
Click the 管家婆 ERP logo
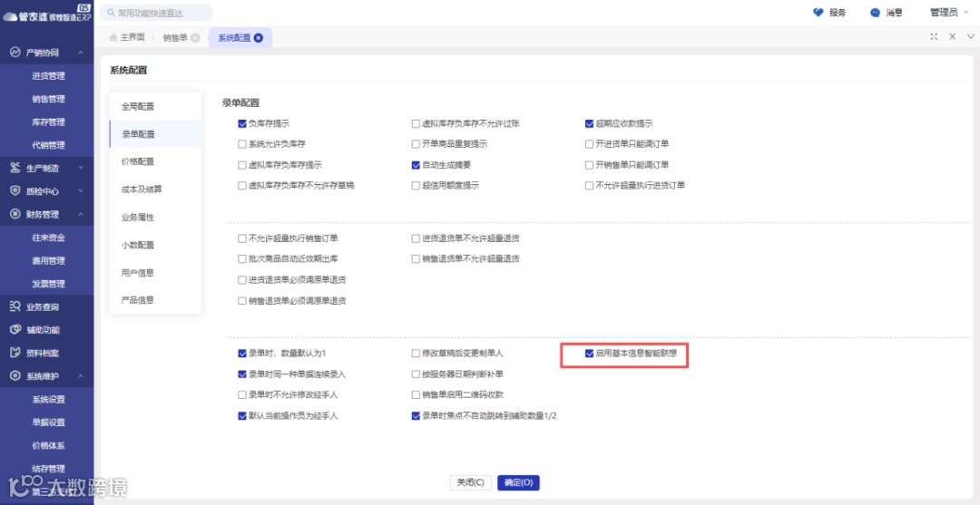click(x=47, y=15)
